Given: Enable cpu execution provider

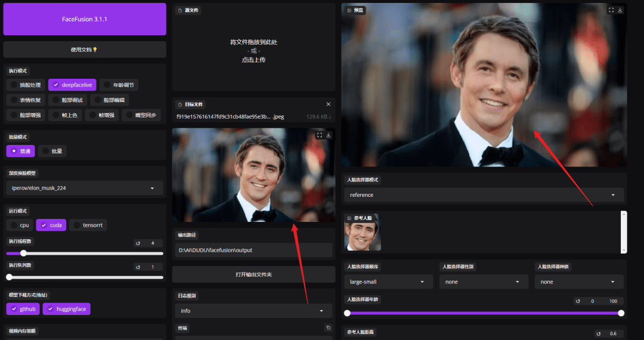Looking at the screenshot, I should click(x=20, y=225).
